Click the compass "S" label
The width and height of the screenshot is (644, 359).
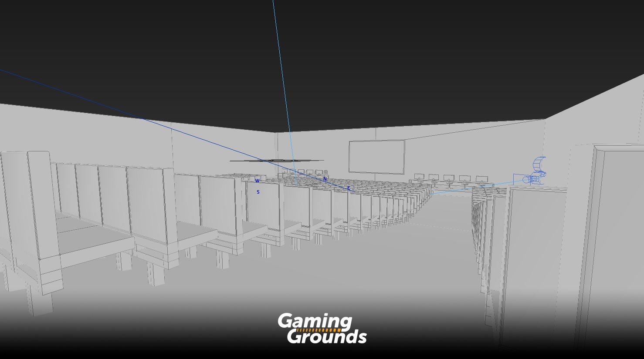pos(258,192)
